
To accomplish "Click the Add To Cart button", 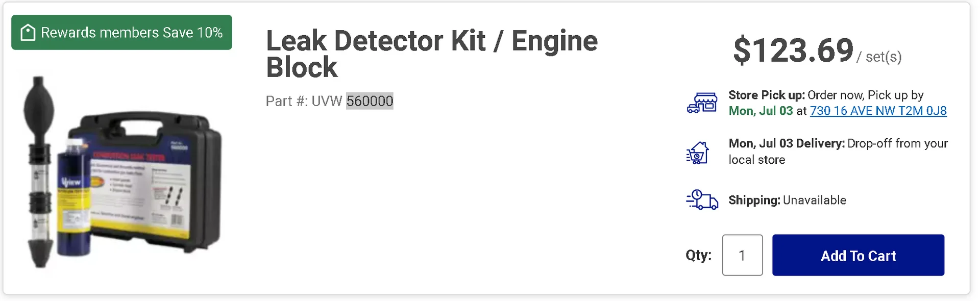I will point(857,255).
